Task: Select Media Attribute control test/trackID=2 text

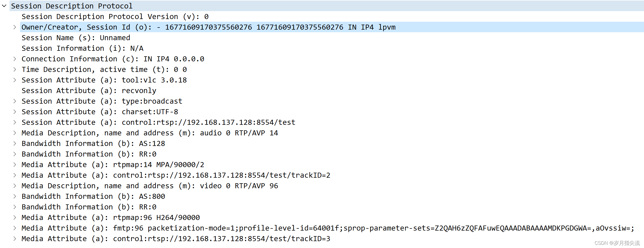Action: [x=176, y=175]
